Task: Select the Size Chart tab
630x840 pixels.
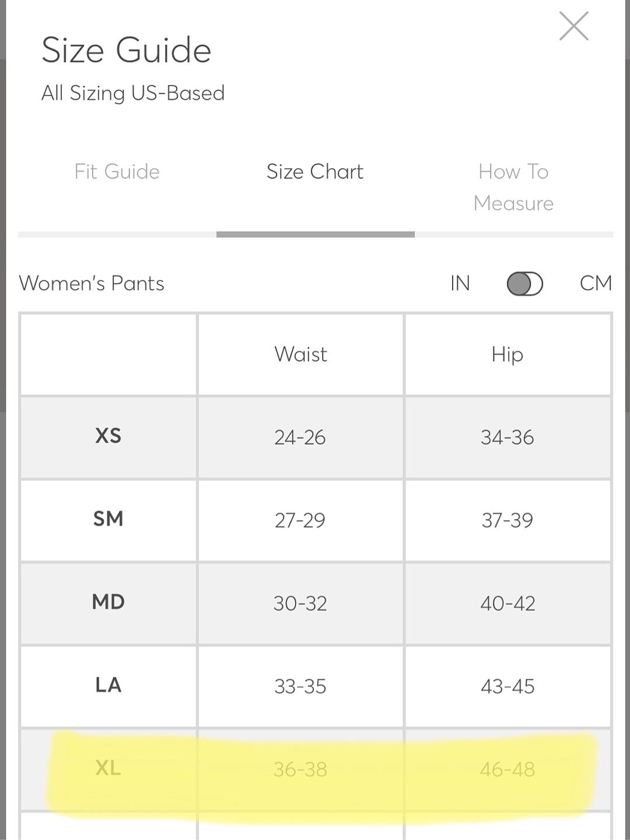Action: (315, 171)
